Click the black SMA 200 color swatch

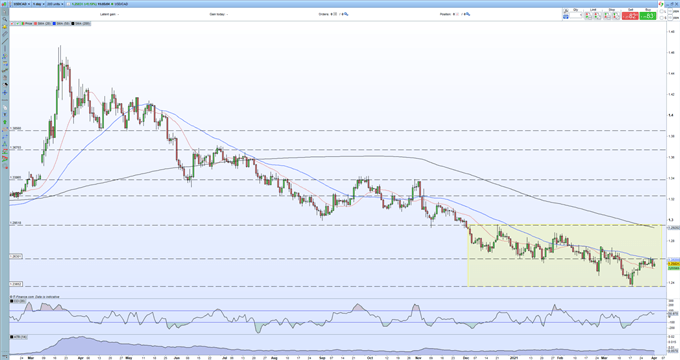[x=73, y=23]
